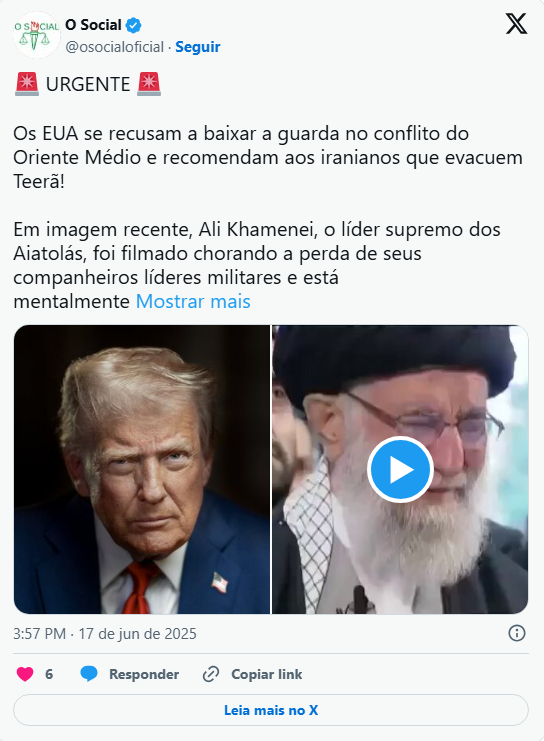Open the left portrait image thumbnail

click(x=142, y=470)
